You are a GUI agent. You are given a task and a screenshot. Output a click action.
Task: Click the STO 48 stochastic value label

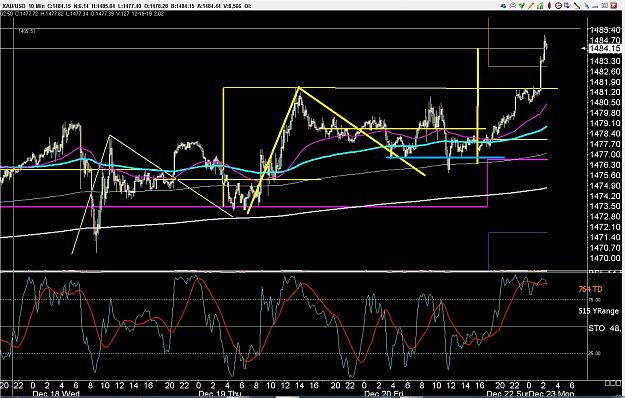point(604,328)
